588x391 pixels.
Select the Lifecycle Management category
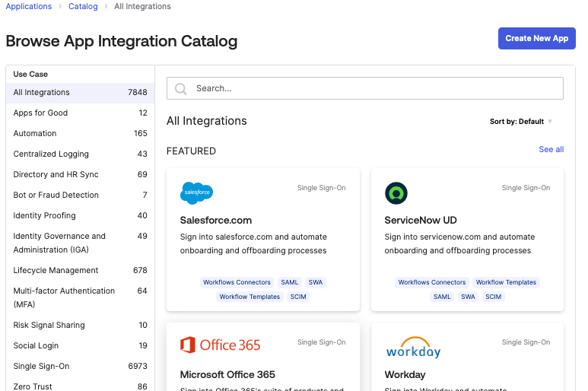click(x=80, y=270)
